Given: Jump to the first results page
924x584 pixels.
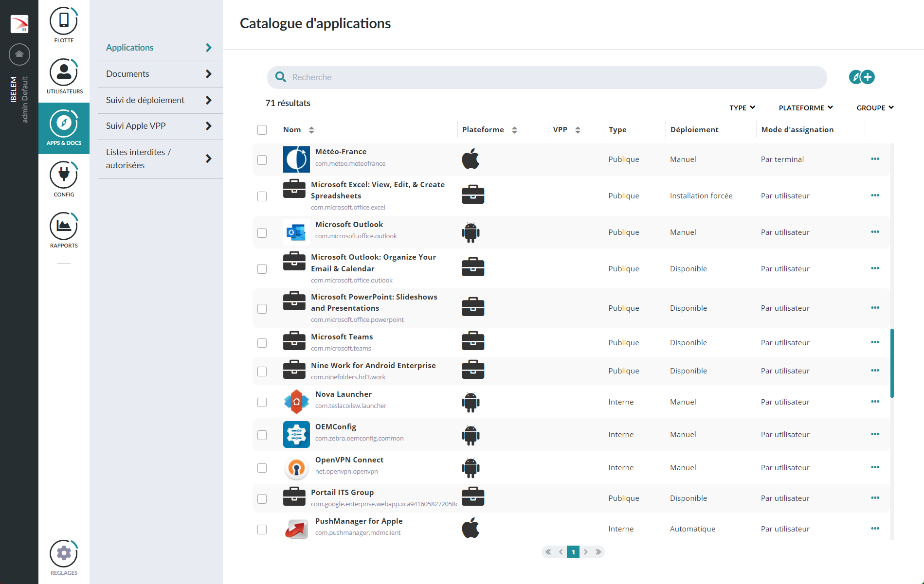Looking at the screenshot, I should tap(548, 552).
